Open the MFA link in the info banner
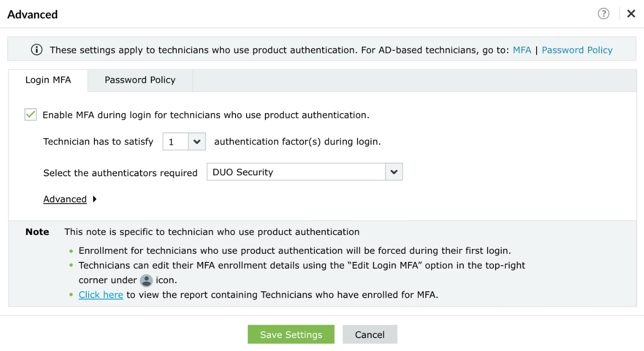The height and width of the screenshot is (351, 644). click(522, 50)
